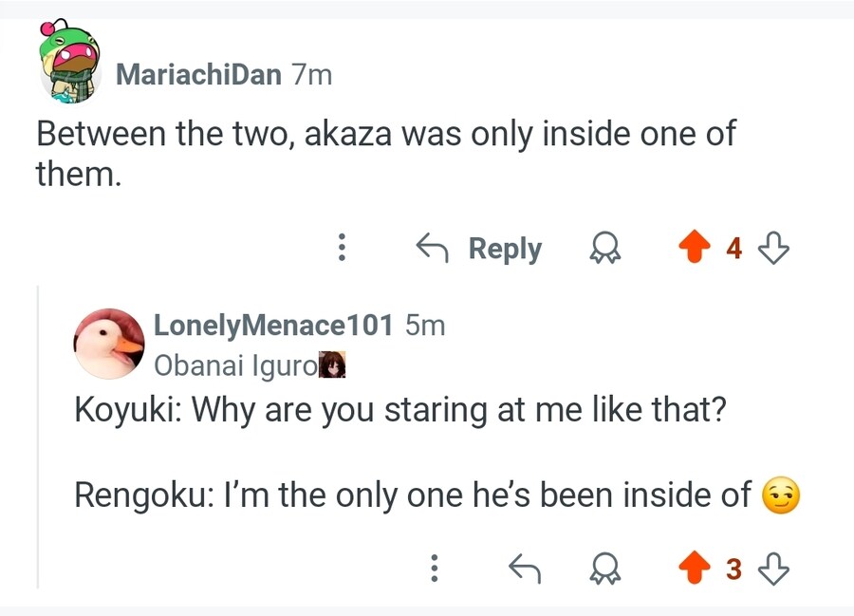Screen dimensions: 854x616
Task: Open the three-dot menu on MariachiDan's comment
Action: pyautogui.click(x=342, y=249)
